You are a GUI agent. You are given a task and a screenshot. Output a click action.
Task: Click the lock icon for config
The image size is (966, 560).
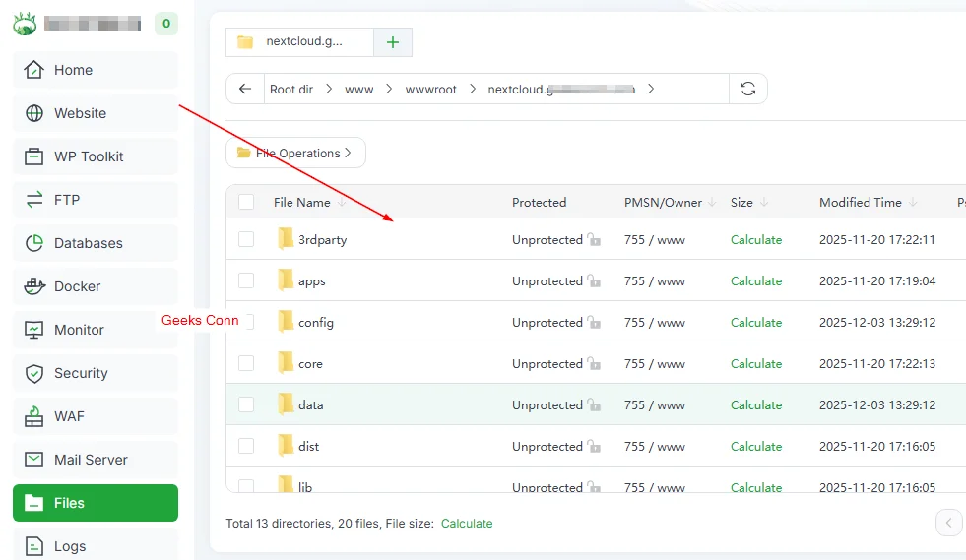pos(594,322)
